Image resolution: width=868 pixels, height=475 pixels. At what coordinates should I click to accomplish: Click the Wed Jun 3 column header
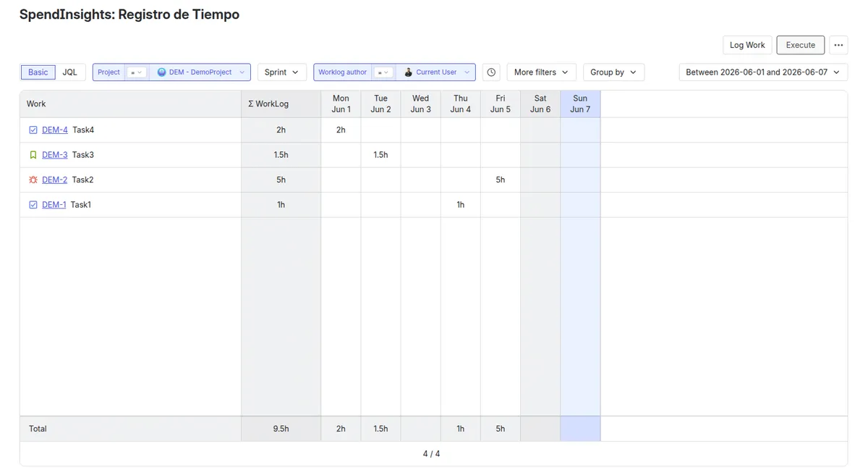pos(420,104)
